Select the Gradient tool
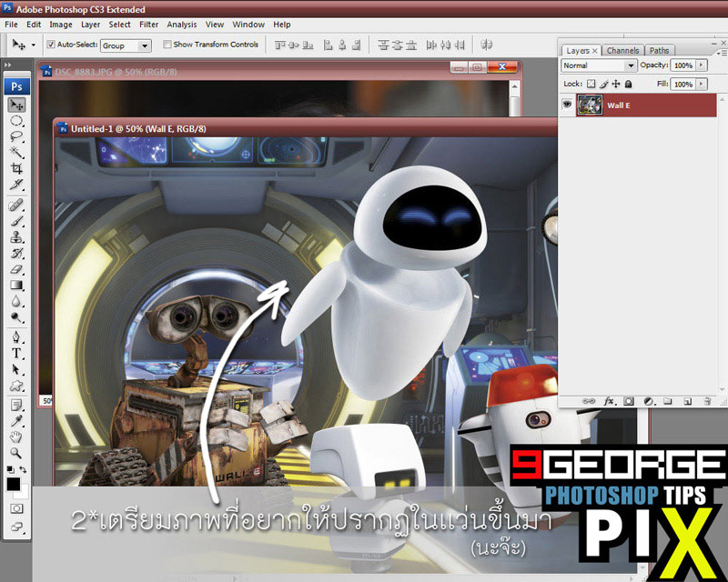The width and height of the screenshot is (728, 582). 16,286
